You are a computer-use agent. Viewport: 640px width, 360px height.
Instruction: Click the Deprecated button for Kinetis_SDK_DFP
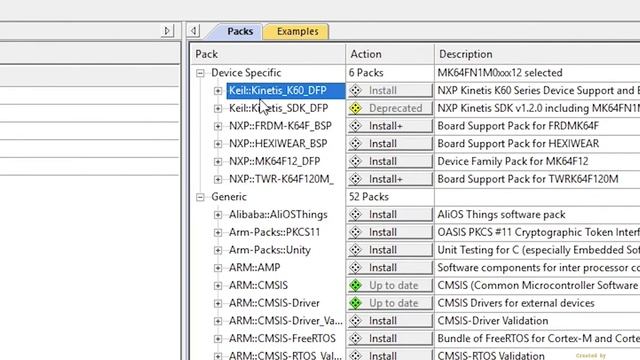390,108
